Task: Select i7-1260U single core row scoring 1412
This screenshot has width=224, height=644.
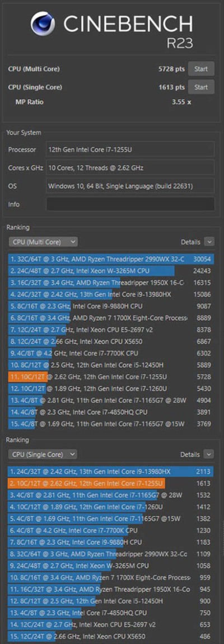Action: (x=111, y=506)
